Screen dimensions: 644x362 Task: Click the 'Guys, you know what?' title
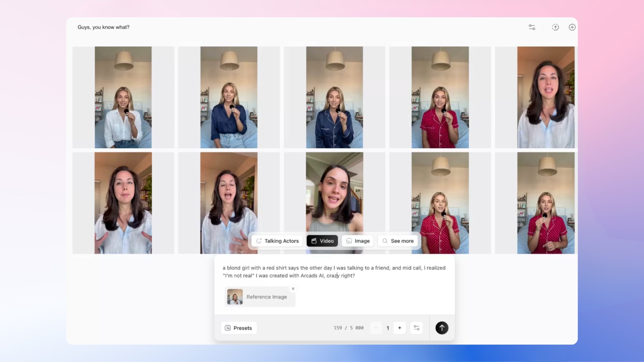coord(103,27)
